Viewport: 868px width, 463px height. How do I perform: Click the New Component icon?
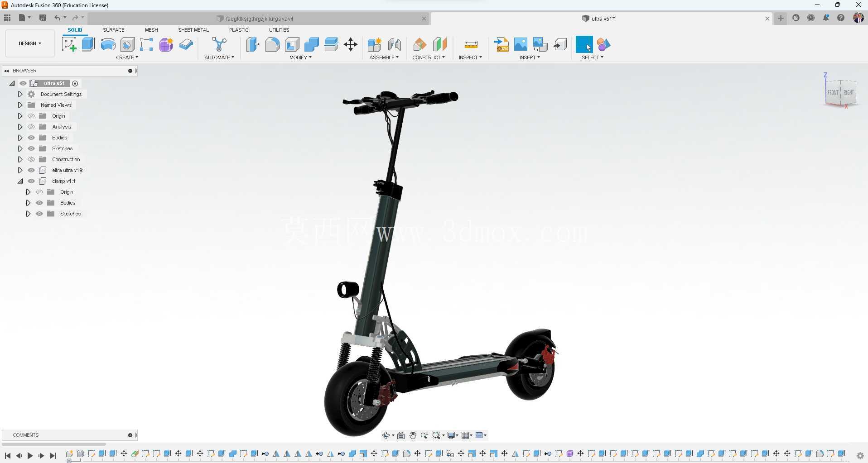click(375, 44)
